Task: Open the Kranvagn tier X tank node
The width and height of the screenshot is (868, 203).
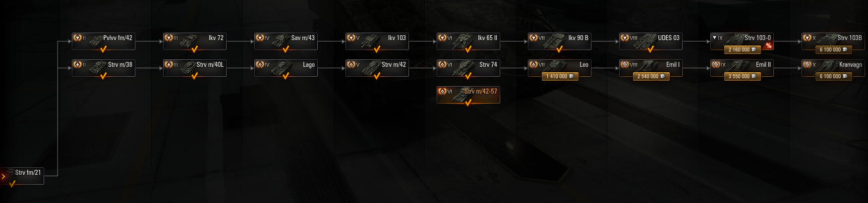Action: coord(833,68)
